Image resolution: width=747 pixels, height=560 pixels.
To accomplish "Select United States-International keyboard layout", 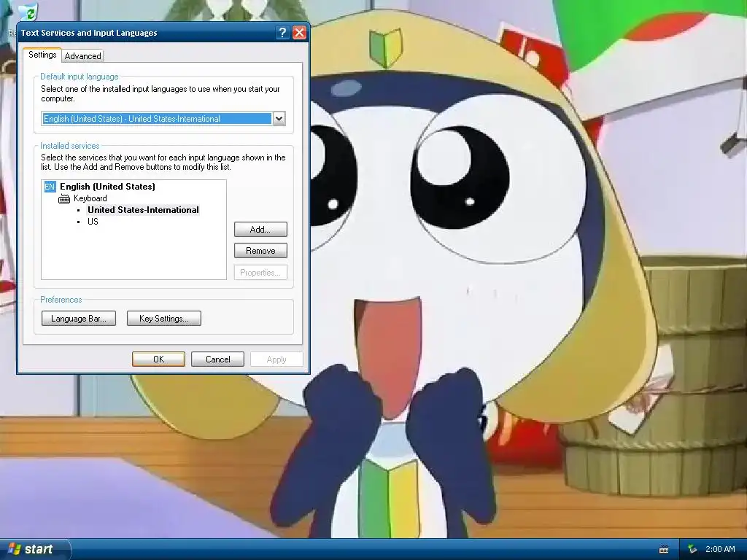I will (x=143, y=210).
